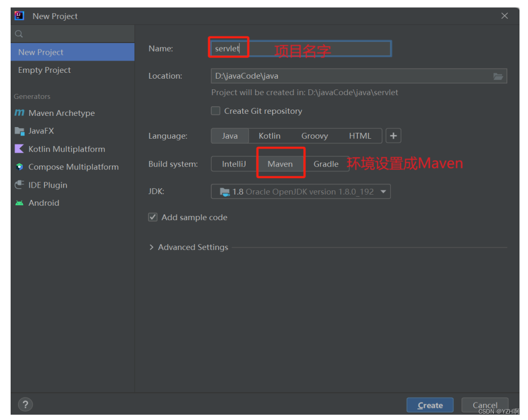The width and height of the screenshot is (528, 420).
Task: Click the IDE Plugin plug icon
Action: tap(20, 184)
